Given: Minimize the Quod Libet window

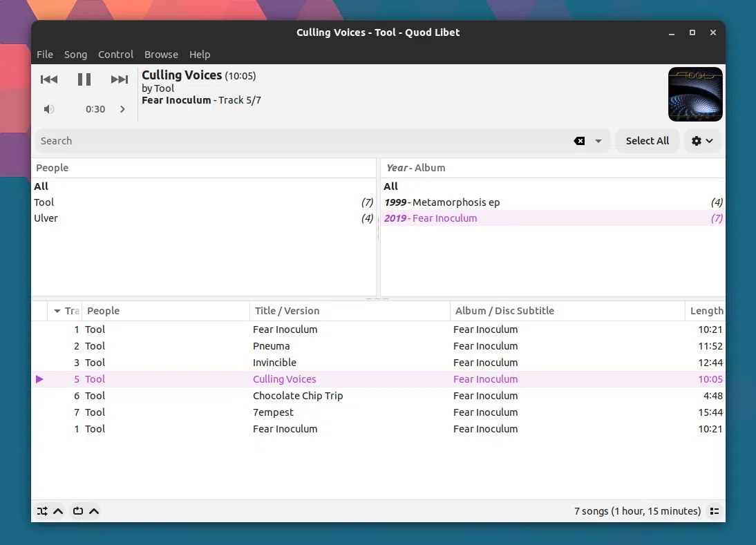Looking at the screenshot, I should coord(671,32).
